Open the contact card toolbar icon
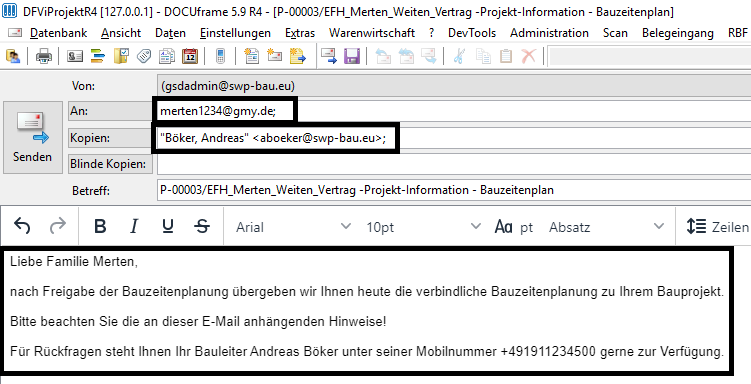 [75, 56]
